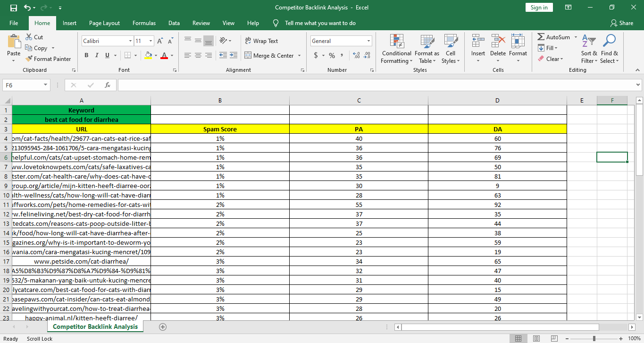This screenshot has height=343, width=644.
Task: Click the Sign in button
Action: (539, 8)
